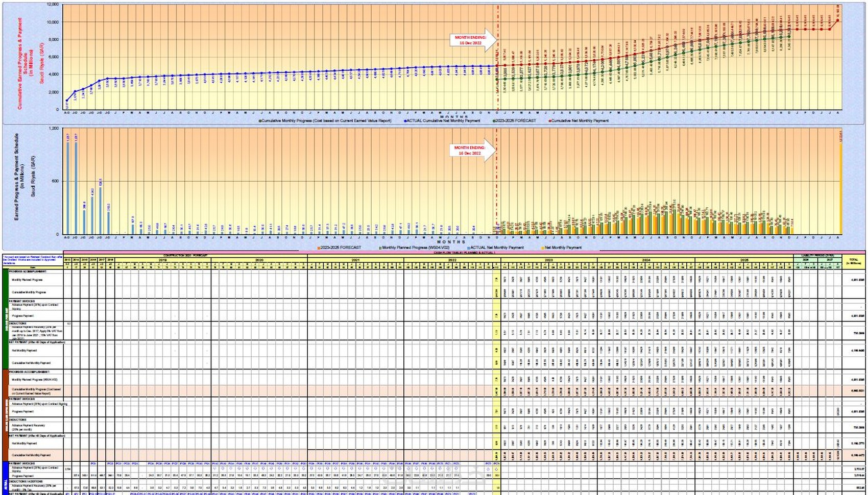Click the MONTH ENDING callout in the cumulative line chart
Screen dimensions: 868x495
pos(473,40)
